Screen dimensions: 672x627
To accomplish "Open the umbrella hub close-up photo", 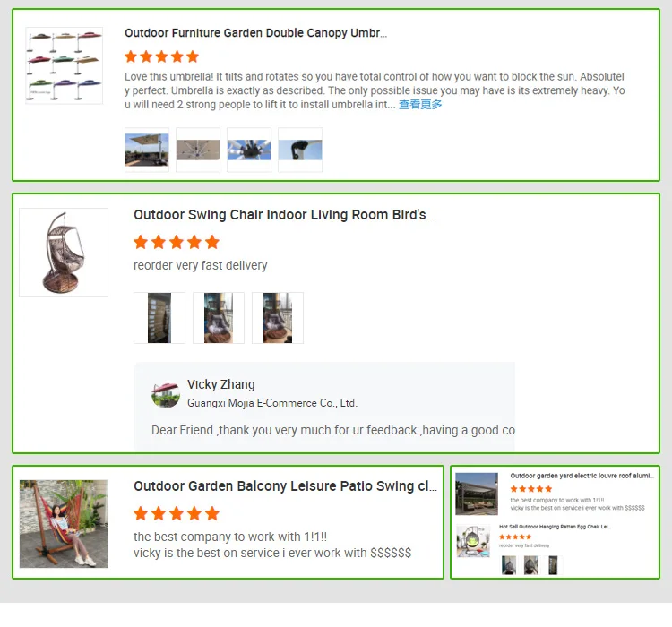I will click(x=249, y=150).
